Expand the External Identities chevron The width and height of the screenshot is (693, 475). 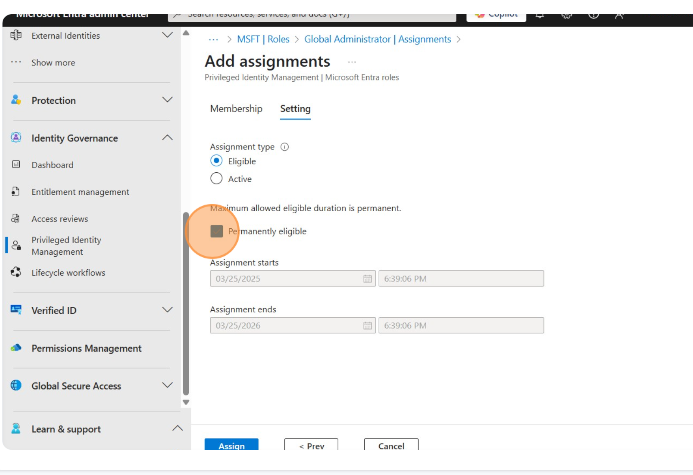(167, 35)
